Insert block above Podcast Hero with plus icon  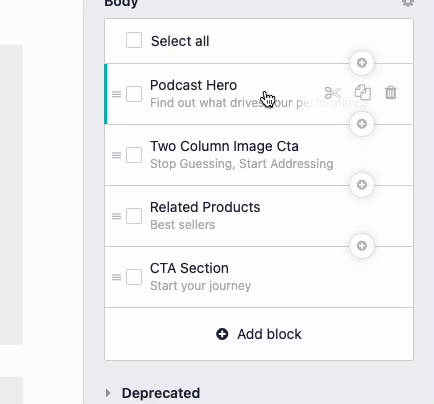pyautogui.click(x=362, y=63)
